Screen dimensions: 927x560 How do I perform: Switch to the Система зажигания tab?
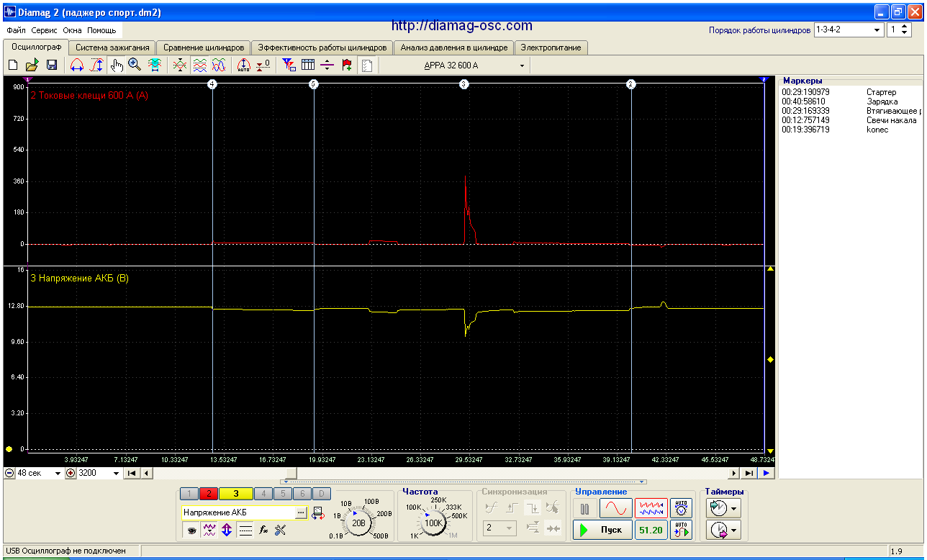pyautogui.click(x=113, y=48)
